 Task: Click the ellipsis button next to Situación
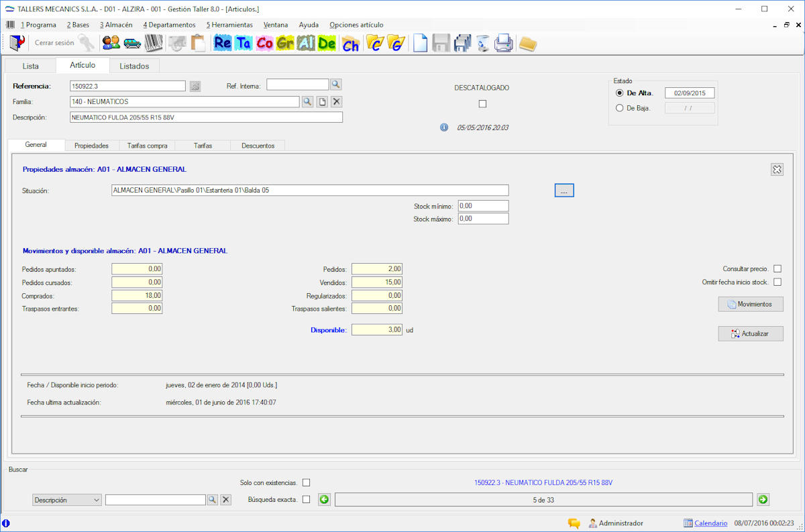[564, 191]
